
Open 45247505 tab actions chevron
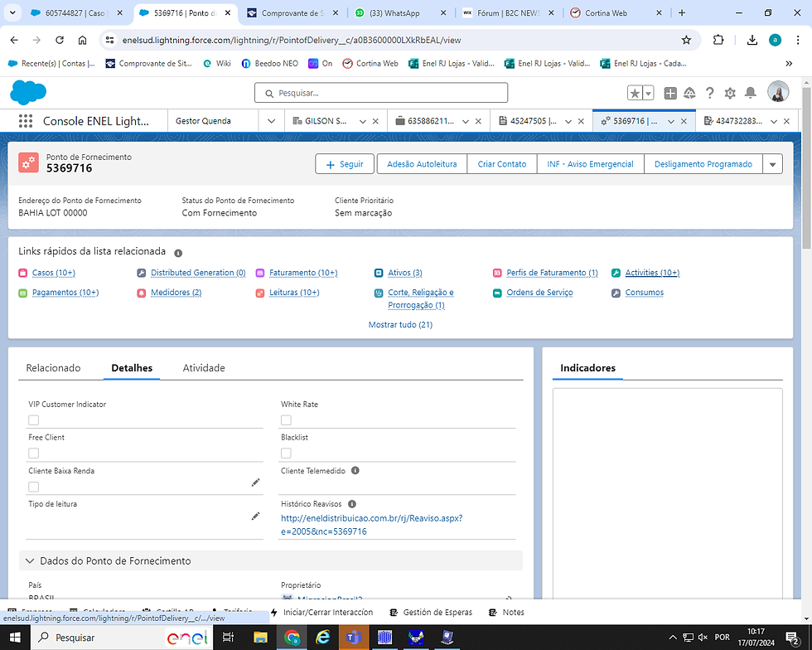(568, 121)
